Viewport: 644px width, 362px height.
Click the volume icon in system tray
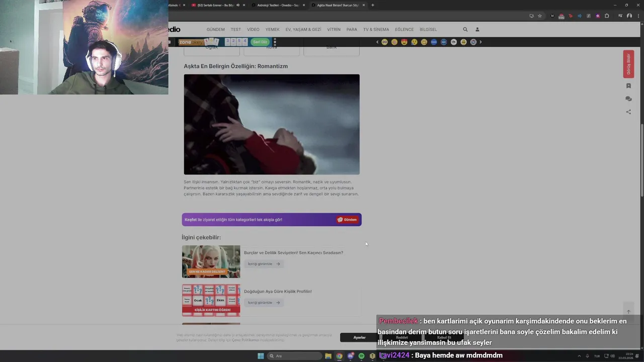612,356
